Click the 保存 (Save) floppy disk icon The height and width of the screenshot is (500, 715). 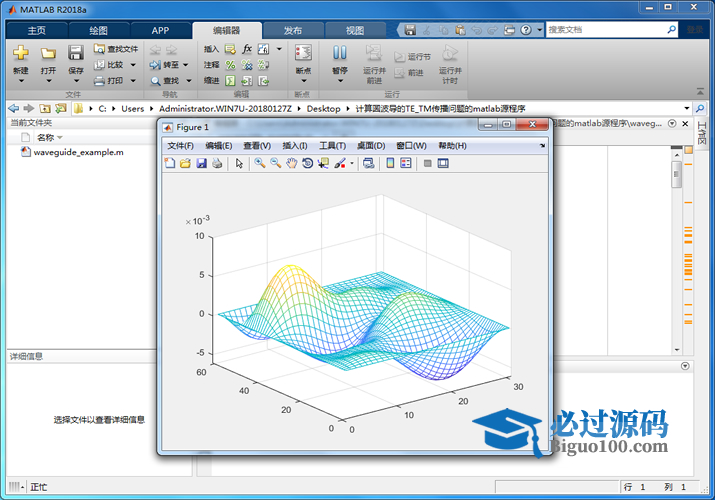coord(76,53)
